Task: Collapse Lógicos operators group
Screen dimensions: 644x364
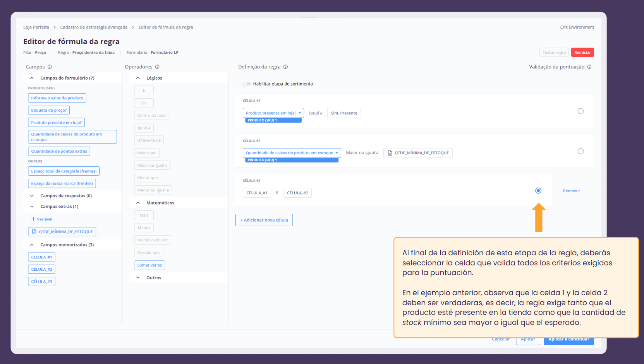Action: click(x=138, y=78)
